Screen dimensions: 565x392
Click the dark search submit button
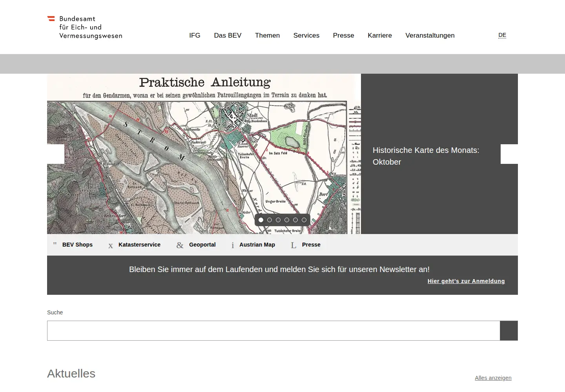[509, 330]
